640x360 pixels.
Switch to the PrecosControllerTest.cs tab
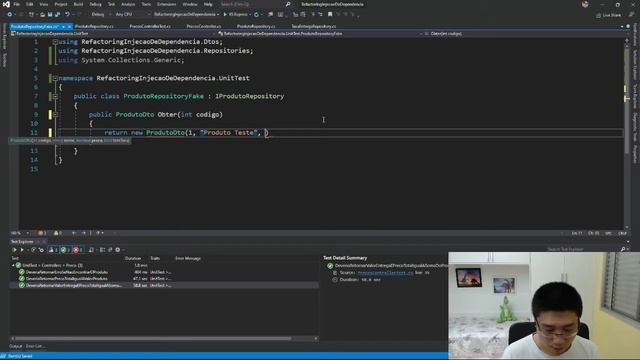click(150, 26)
